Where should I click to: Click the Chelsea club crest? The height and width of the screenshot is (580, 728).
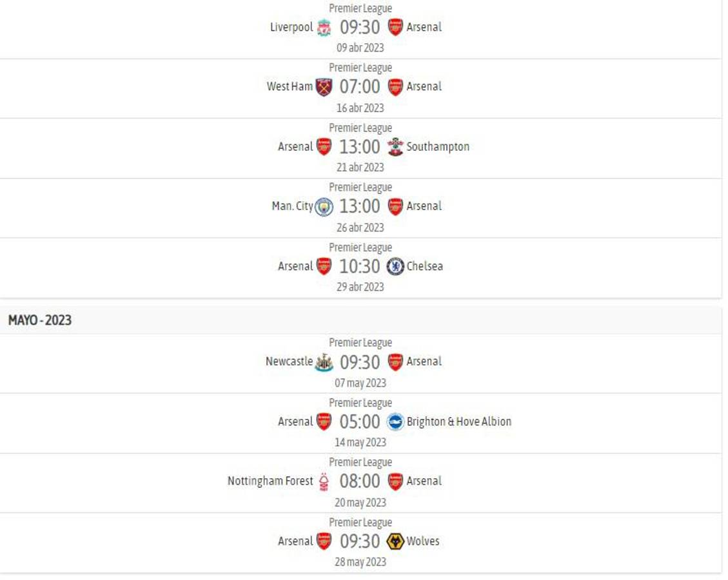395,266
